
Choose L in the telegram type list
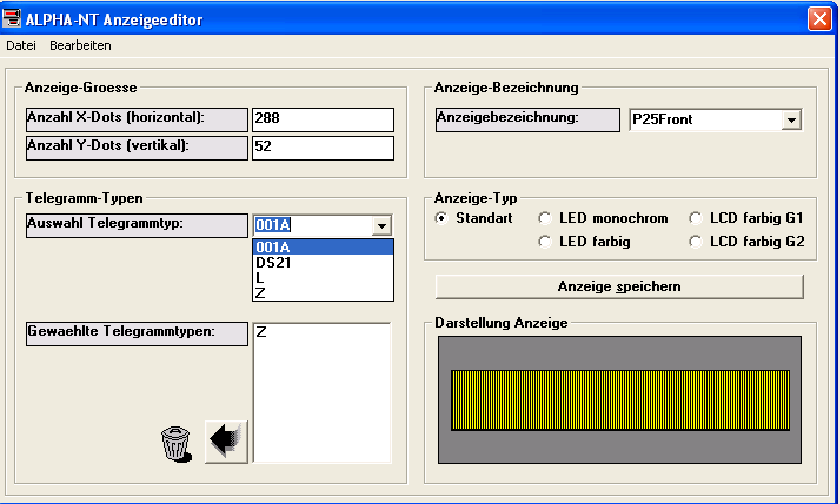tap(323, 278)
